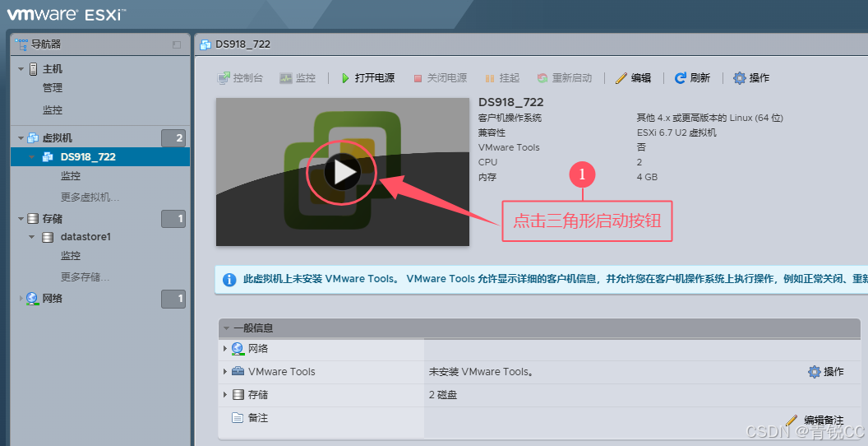Open the 监控 monitor toolbar item

coord(298,78)
